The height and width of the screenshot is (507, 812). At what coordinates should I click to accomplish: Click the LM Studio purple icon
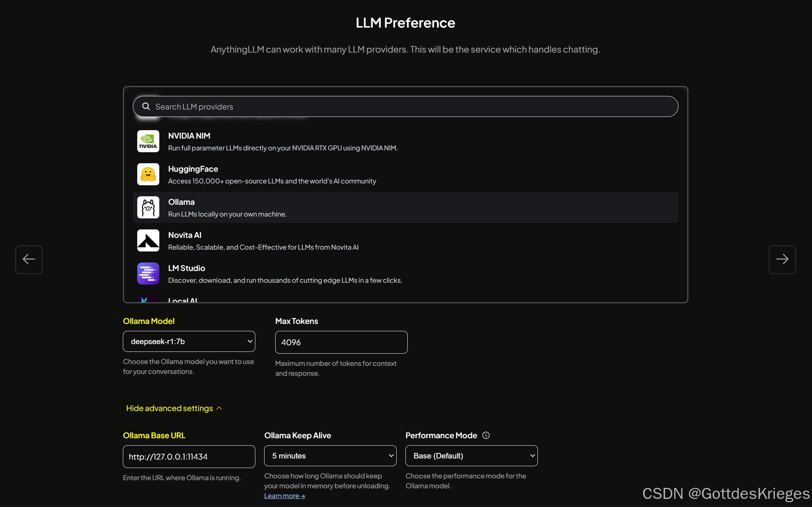tap(148, 274)
